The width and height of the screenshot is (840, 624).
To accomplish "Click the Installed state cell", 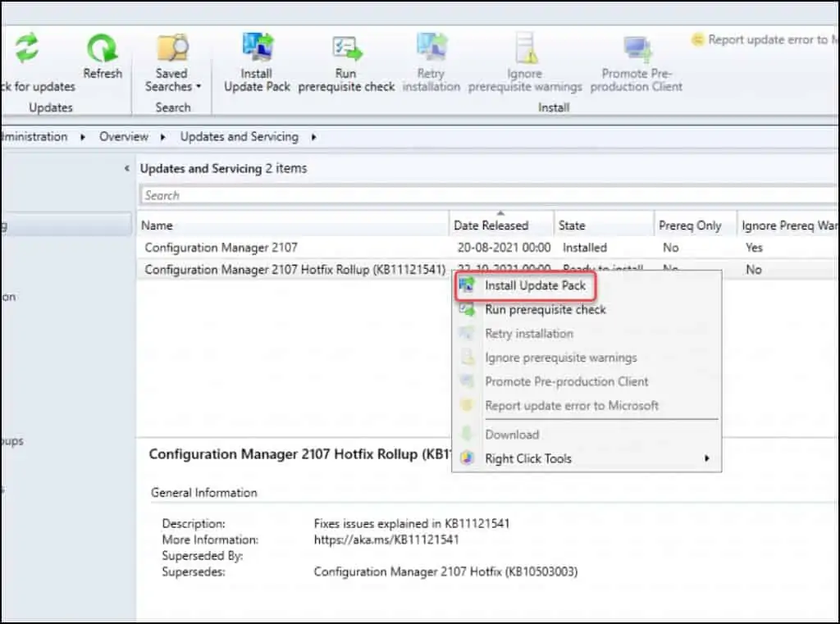I will click(584, 248).
